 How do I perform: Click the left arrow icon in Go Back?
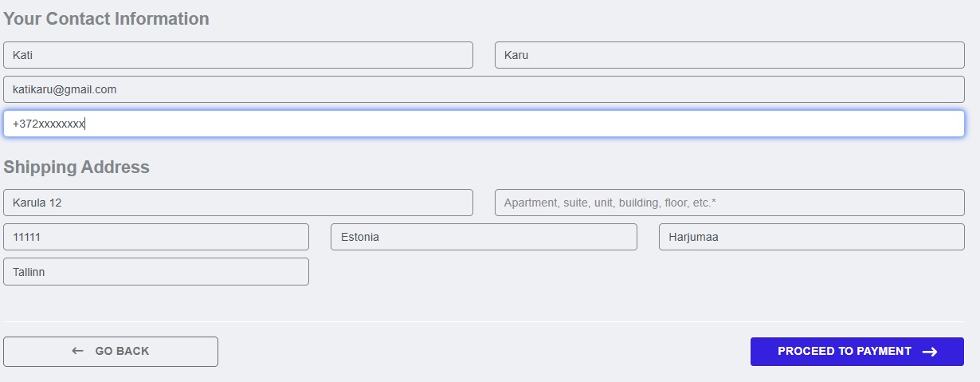77,351
